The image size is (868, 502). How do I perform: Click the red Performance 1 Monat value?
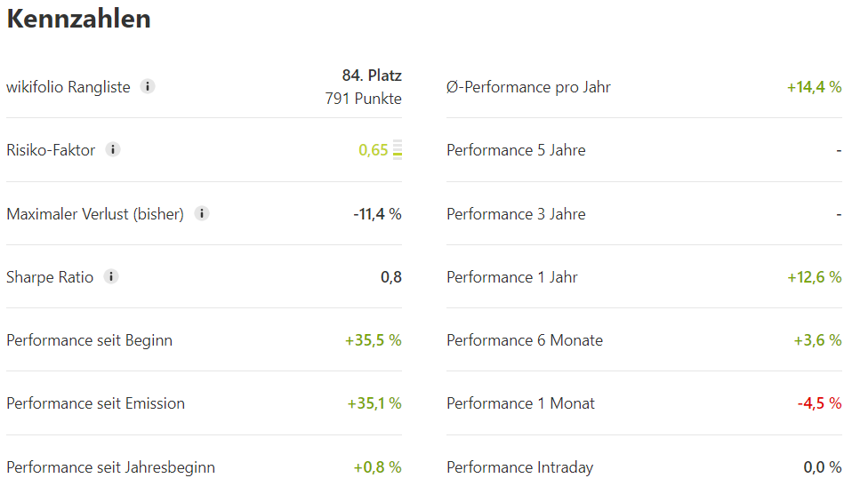tap(819, 403)
